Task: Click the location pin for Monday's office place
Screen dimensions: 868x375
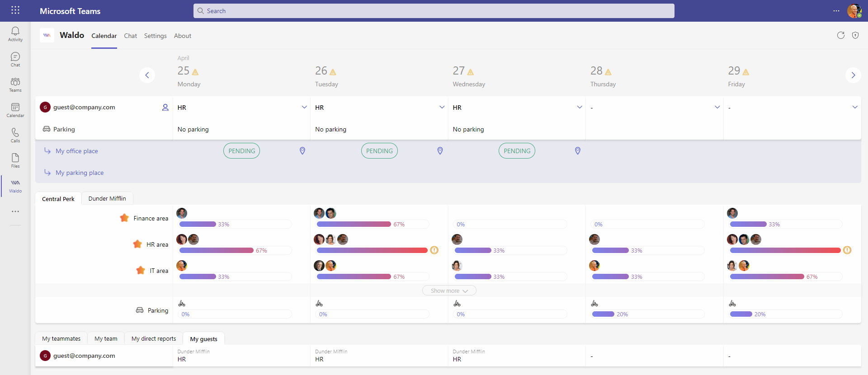Action: point(302,151)
